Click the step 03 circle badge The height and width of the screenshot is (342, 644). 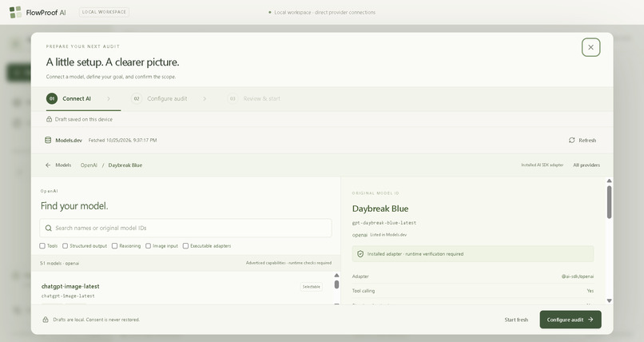(x=233, y=98)
